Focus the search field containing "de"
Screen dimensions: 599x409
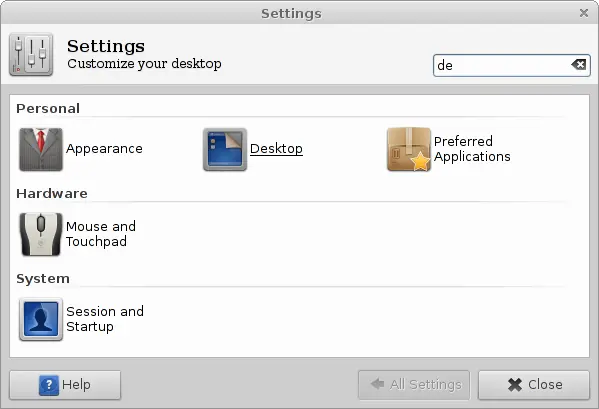512,65
